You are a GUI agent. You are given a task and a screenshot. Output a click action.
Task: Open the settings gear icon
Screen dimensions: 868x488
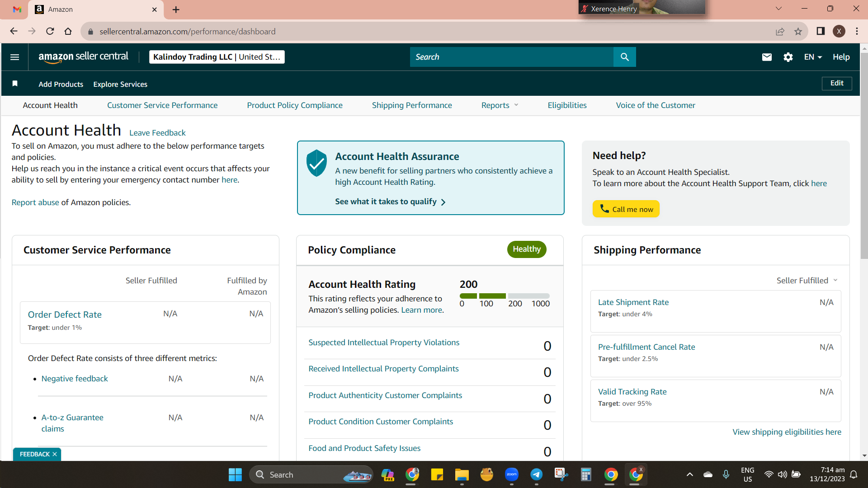pyautogui.click(x=788, y=57)
